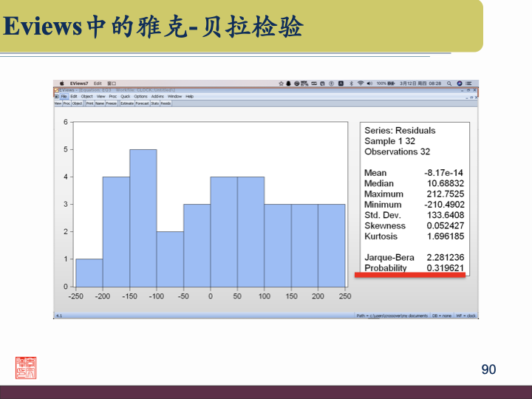This screenshot has height=399, width=532.
Task: Open the Quick menu
Action: [126, 97]
